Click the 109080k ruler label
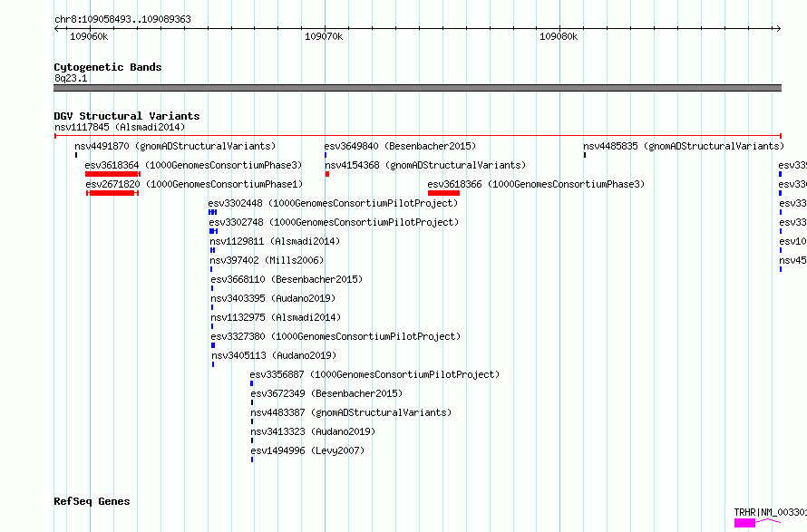Viewport: 807px width, 532px height. (559, 36)
